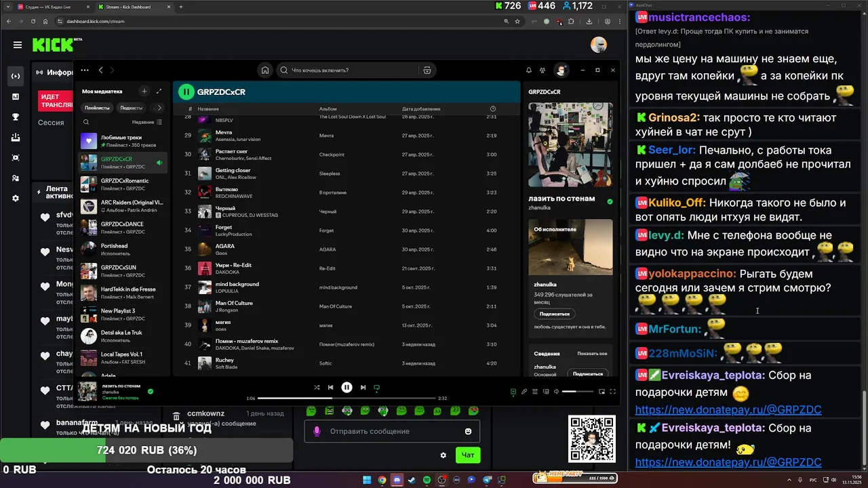The height and width of the screenshot is (488, 868).
Task: Select the track Getting closer
Action: 233,170
